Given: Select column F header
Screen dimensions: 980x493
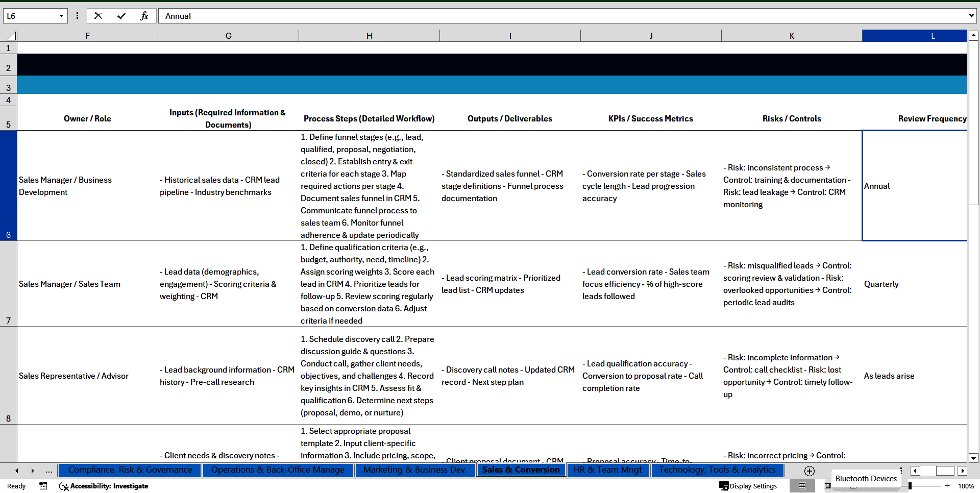Looking at the screenshot, I should 87,36.
